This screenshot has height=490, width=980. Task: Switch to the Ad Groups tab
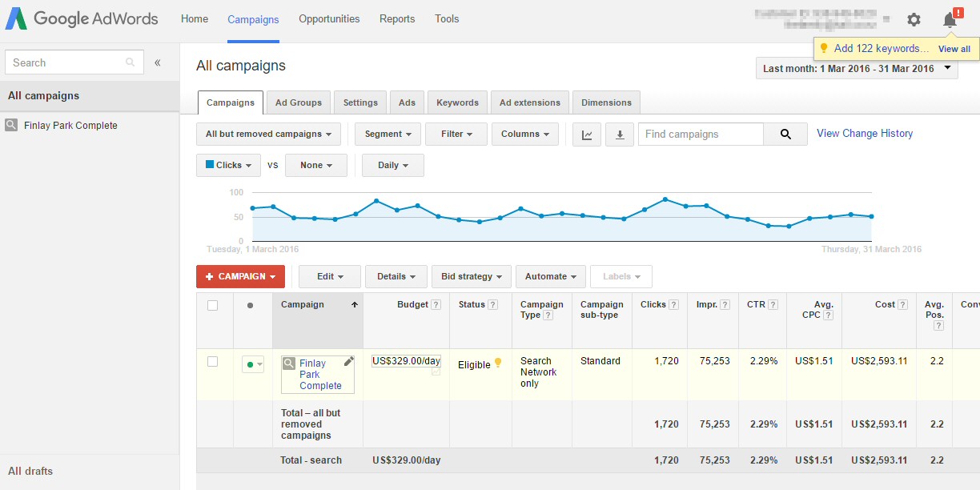click(299, 102)
